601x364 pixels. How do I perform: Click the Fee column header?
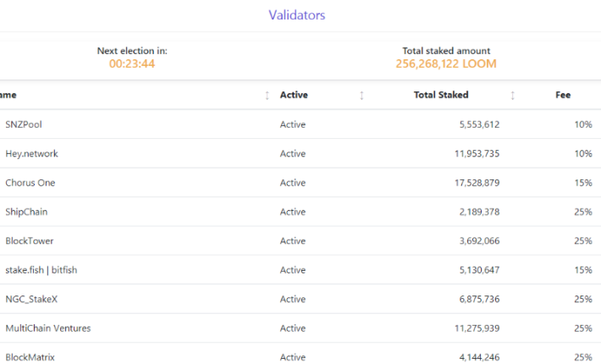pyautogui.click(x=563, y=95)
